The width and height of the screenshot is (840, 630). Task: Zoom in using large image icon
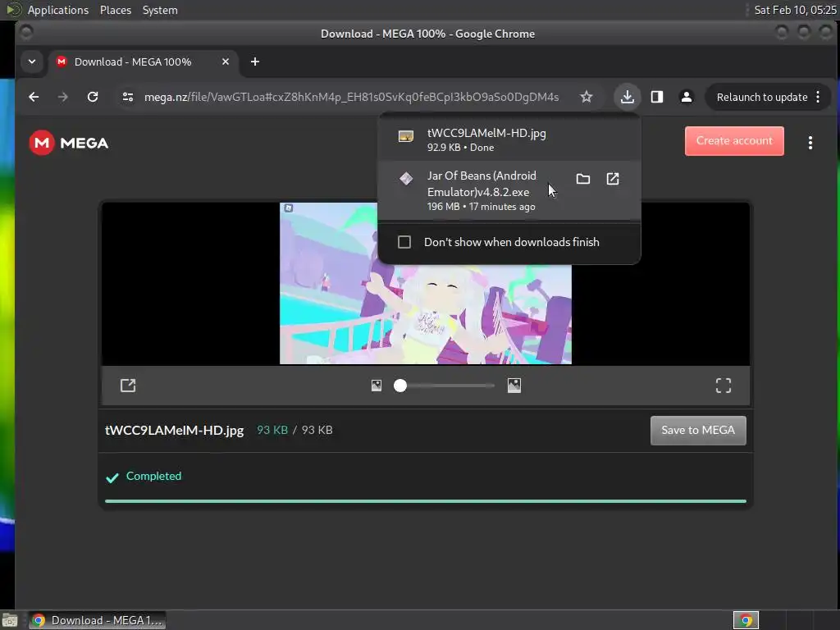tap(514, 386)
